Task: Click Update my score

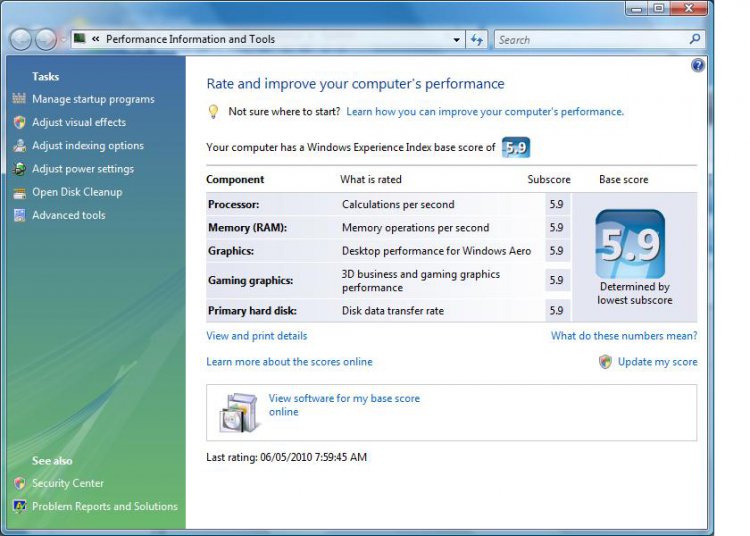Action: coord(658,362)
